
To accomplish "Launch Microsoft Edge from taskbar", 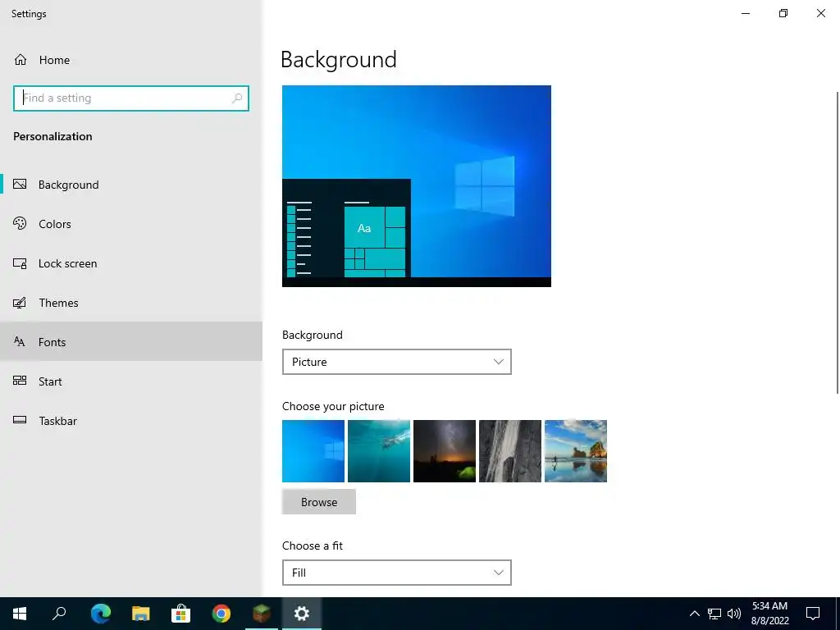I will pos(100,614).
